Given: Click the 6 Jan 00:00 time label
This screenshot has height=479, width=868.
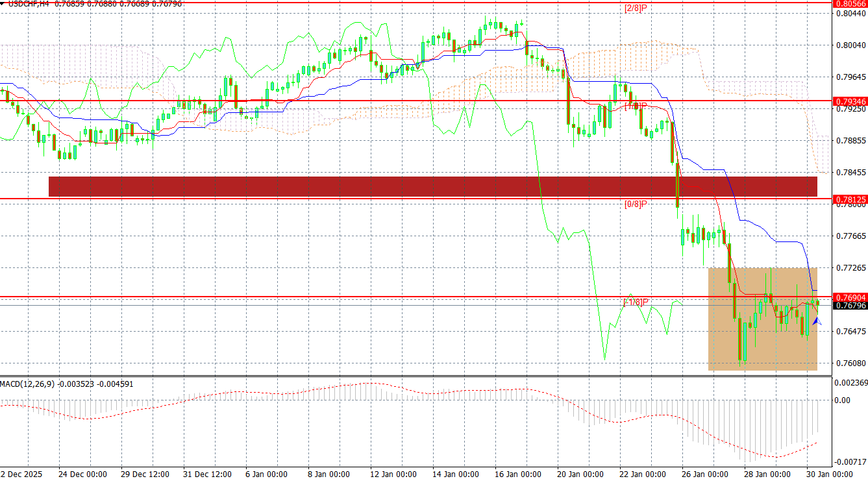Looking at the screenshot, I should coord(266,474).
